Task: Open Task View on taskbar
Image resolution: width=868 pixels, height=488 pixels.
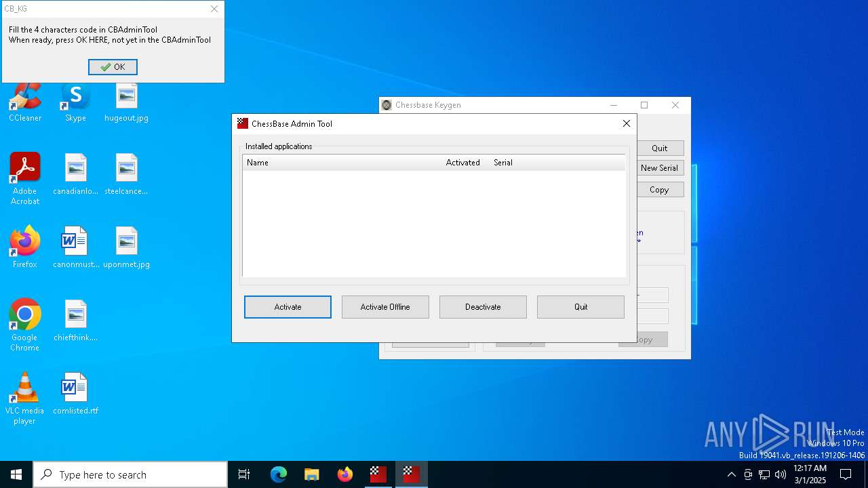Action: point(244,474)
